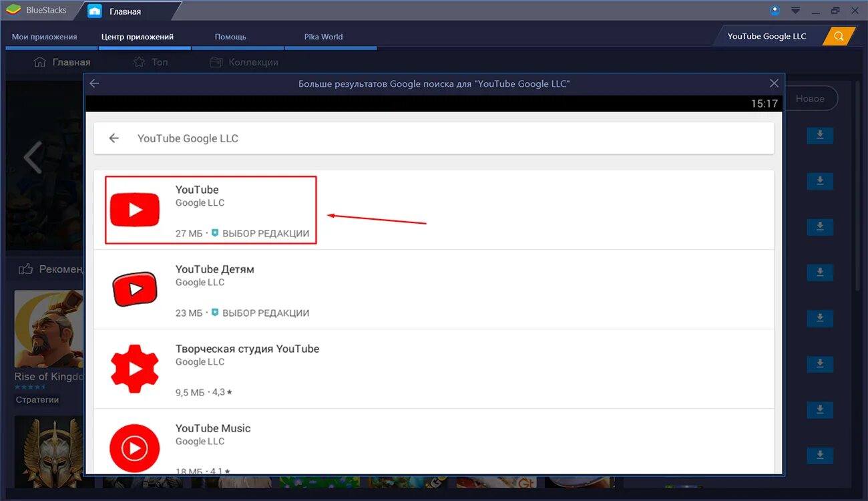
Task: Open the Творческая студия YouTube gear icon
Action: (x=135, y=369)
